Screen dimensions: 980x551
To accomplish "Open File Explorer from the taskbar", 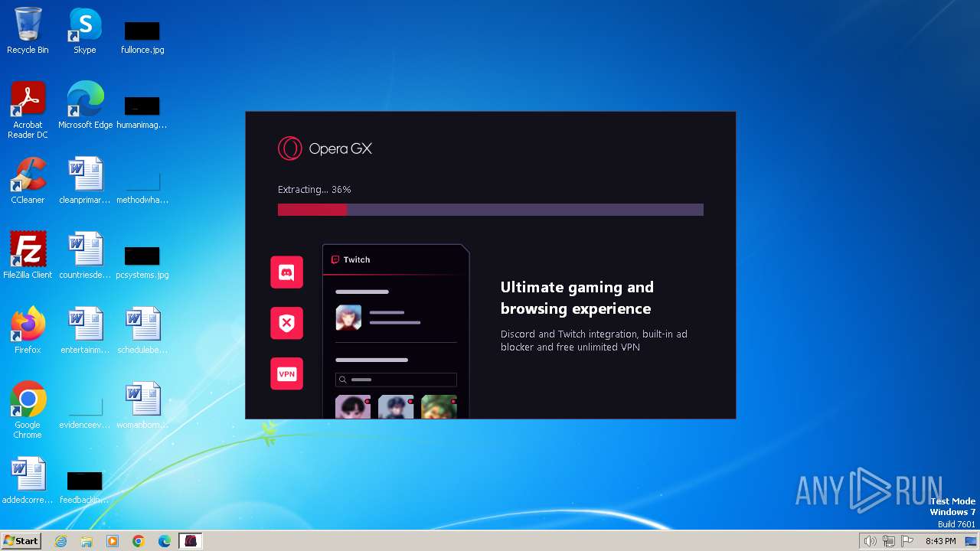I will 87,541.
